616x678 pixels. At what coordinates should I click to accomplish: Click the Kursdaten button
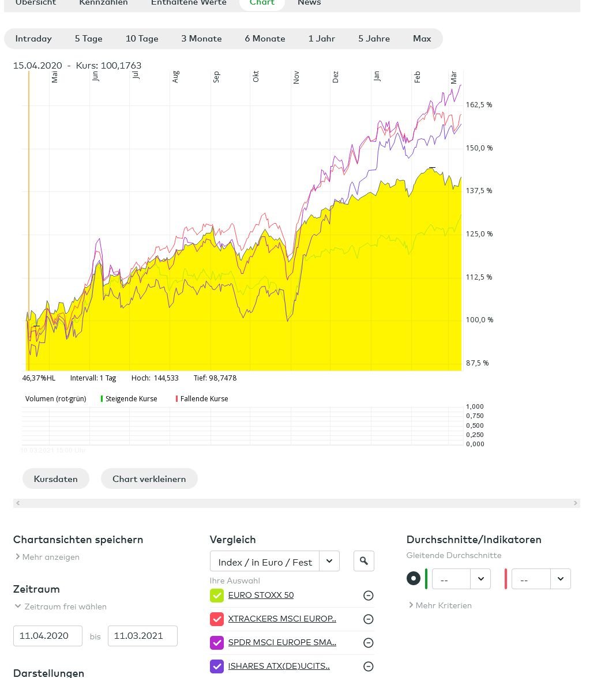point(56,479)
